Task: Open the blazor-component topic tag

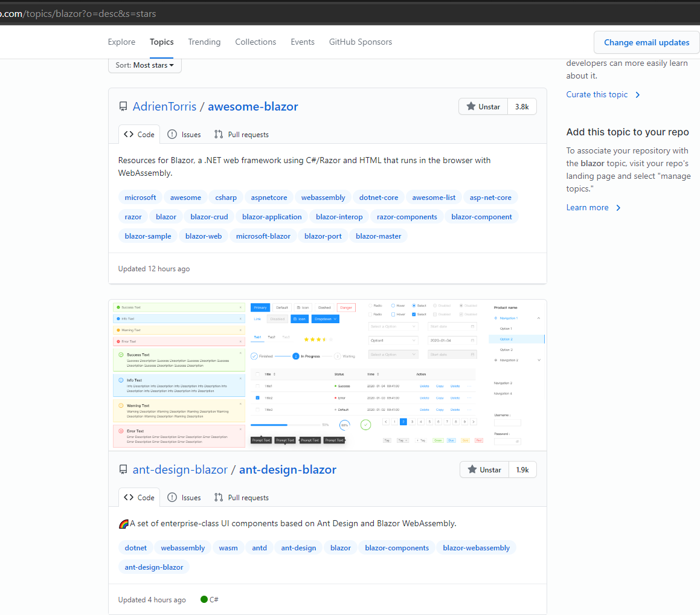Action: tap(481, 217)
